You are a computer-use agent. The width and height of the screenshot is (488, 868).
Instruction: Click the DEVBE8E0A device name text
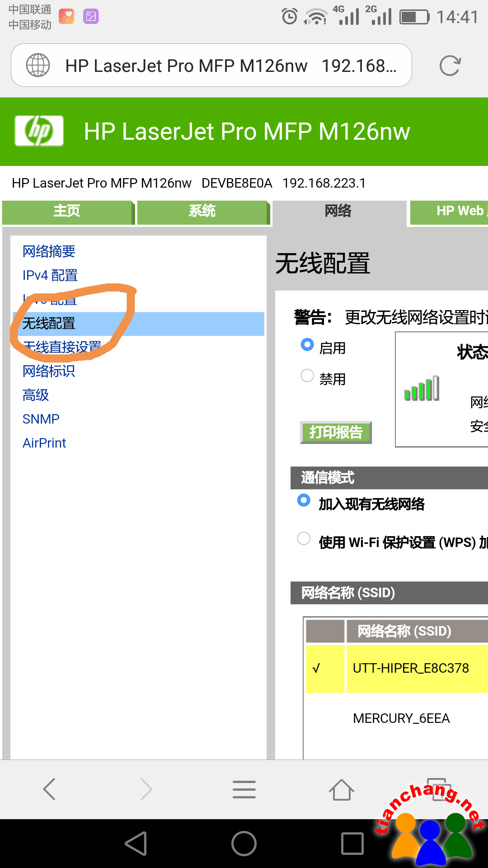[237, 183]
